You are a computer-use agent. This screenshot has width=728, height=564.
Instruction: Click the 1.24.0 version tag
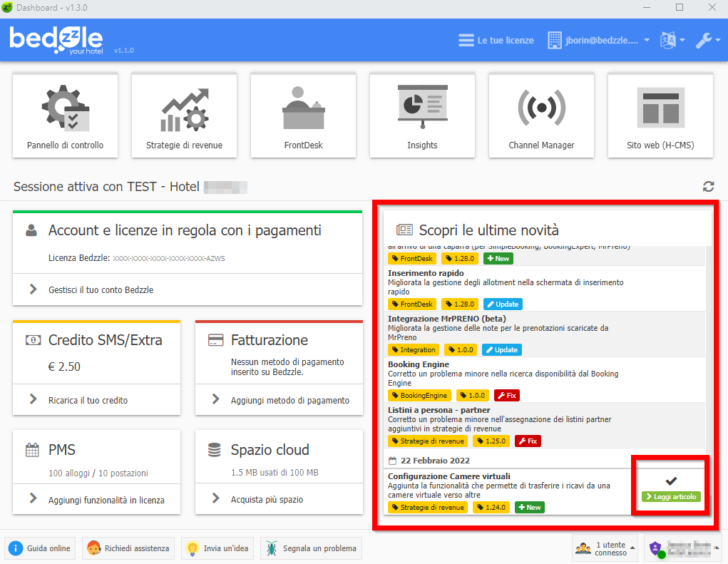pos(491,508)
